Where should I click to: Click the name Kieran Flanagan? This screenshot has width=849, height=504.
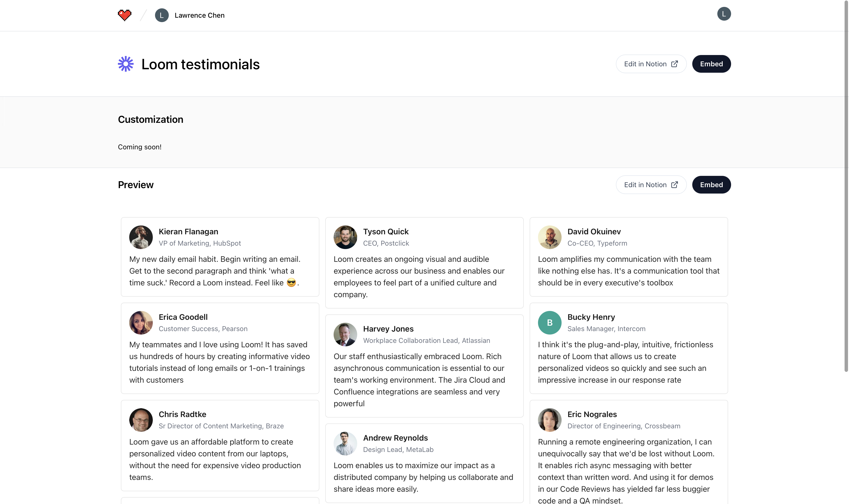point(188,232)
